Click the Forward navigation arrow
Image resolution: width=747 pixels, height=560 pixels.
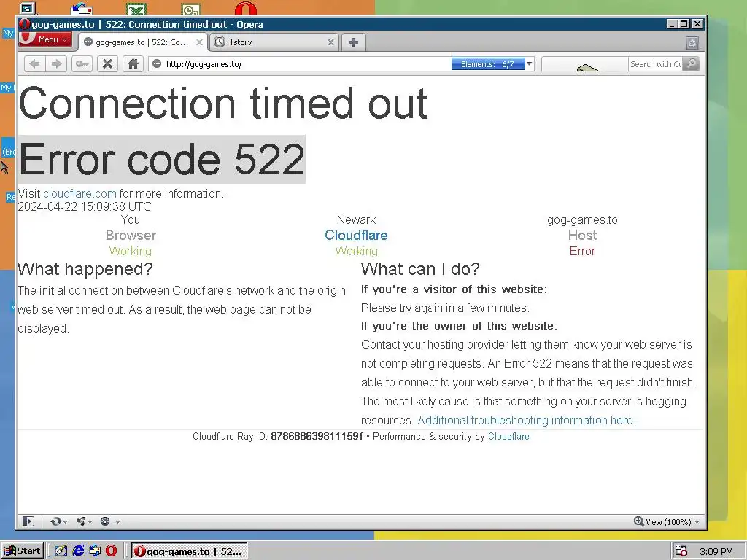tap(56, 64)
